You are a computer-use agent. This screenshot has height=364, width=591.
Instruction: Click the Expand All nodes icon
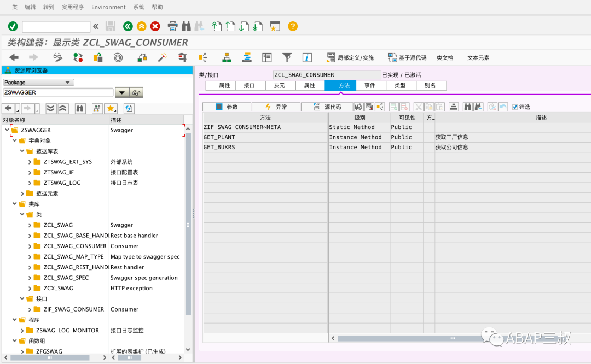(50, 108)
